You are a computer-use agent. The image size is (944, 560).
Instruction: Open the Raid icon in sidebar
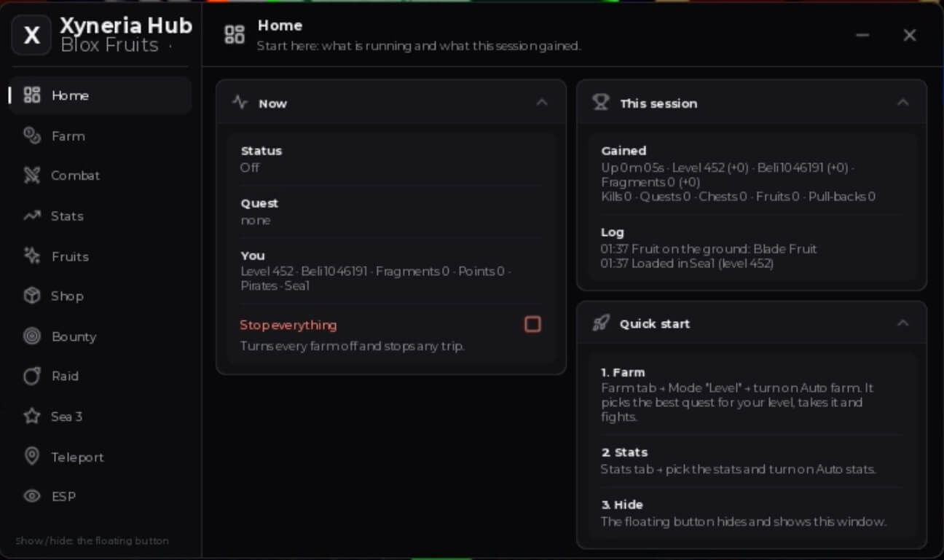pos(32,376)
